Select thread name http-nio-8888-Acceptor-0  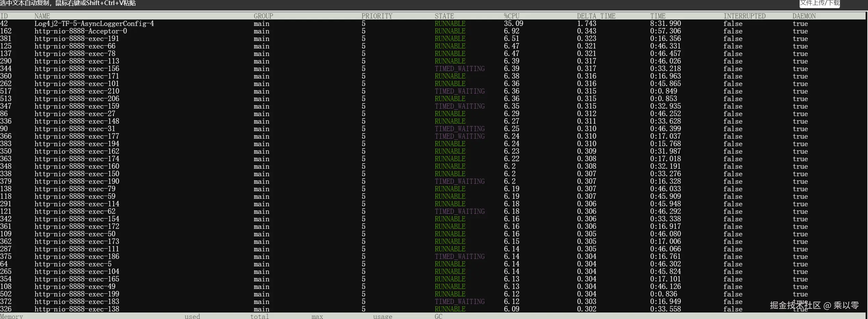click(81, 31)
